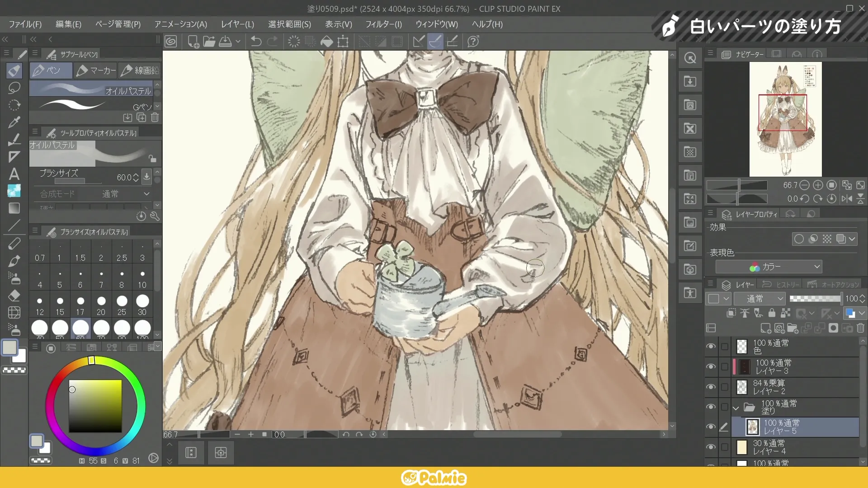868x488 pixels.
Task: Click the Delete Layer trash icon
Action: pyautogui.click(x=860, y=328)
